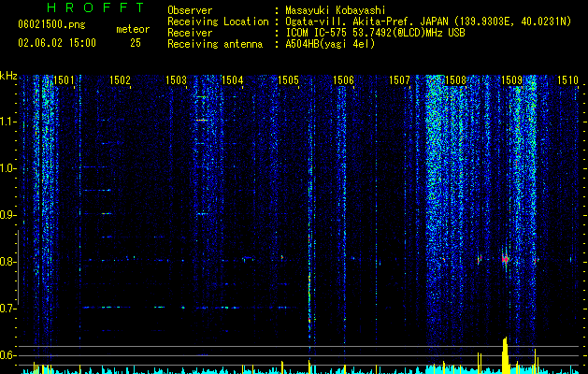The width and height of the screenshot is (588, 374).
Task: Click the meteor label
Action: [x=133, y=29]
